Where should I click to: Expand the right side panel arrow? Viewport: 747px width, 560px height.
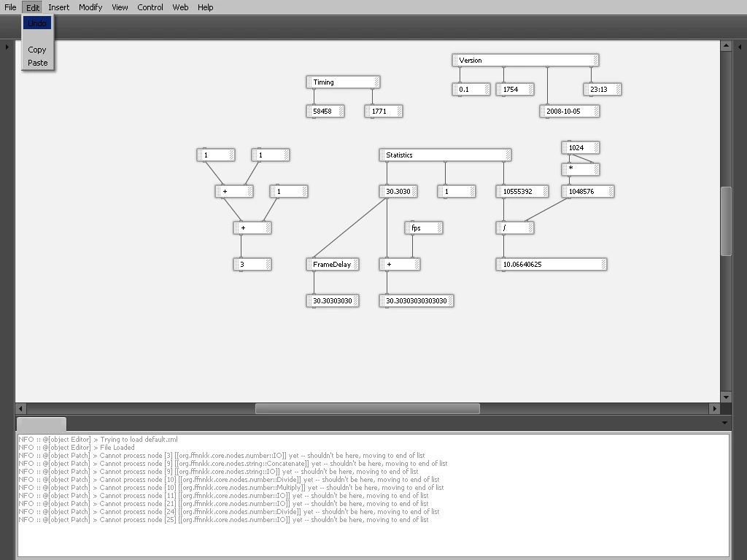pyautogui.click(x=740, y=47)
